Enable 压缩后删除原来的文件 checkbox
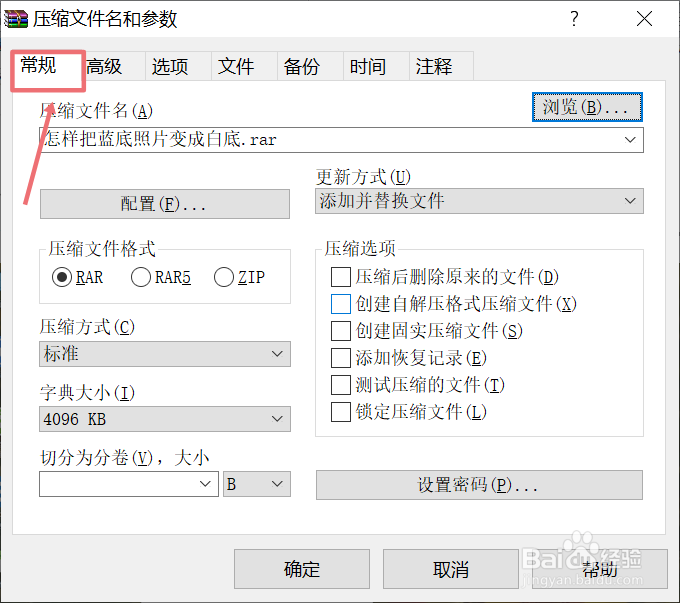The image size is (680, 603). point(341,277)
